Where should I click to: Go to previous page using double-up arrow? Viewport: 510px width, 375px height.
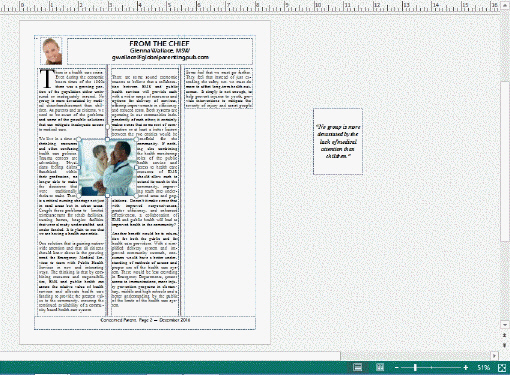click(x=505, y=335)
